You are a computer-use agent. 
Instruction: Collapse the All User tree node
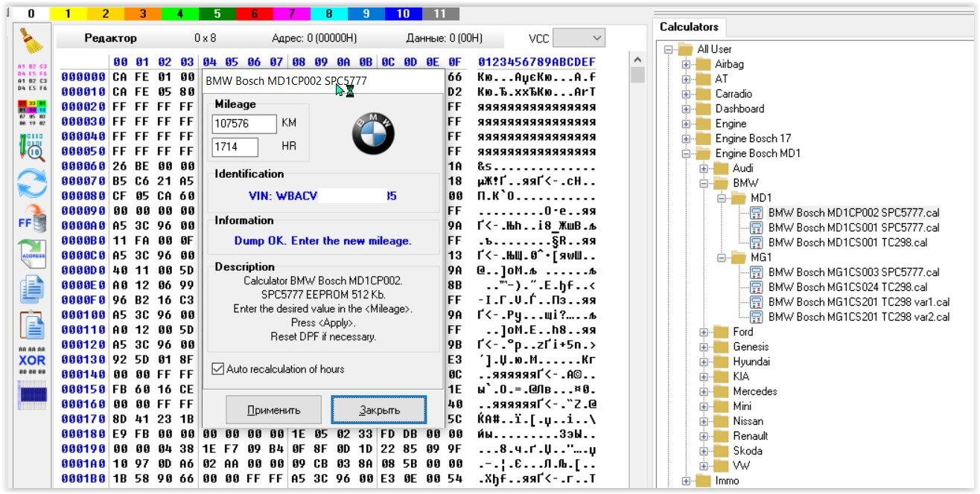[668, 49]
